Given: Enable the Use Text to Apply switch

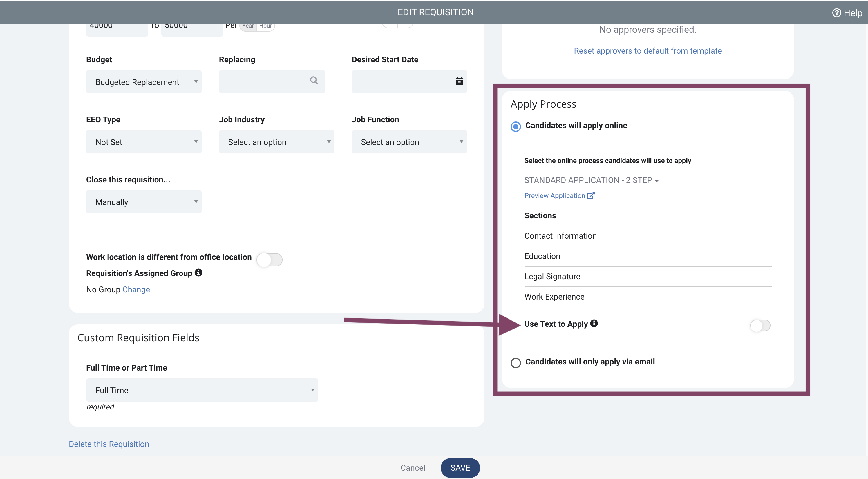Looking at the screenshot, I should tap(760, 325).
